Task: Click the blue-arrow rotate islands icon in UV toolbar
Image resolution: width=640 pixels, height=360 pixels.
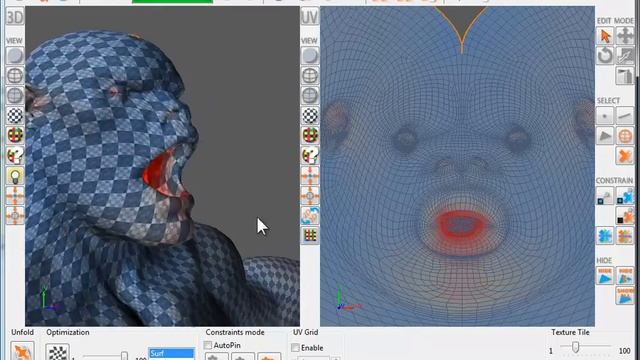Action: pyautogui.click(x=310, y=216)
